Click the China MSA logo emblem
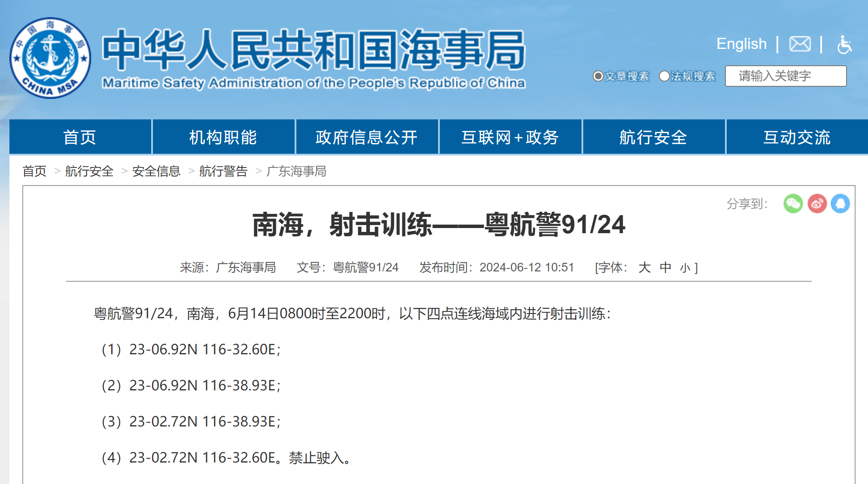Image resolution: width=868 pixels, height=484 pixels. (50, 58)
